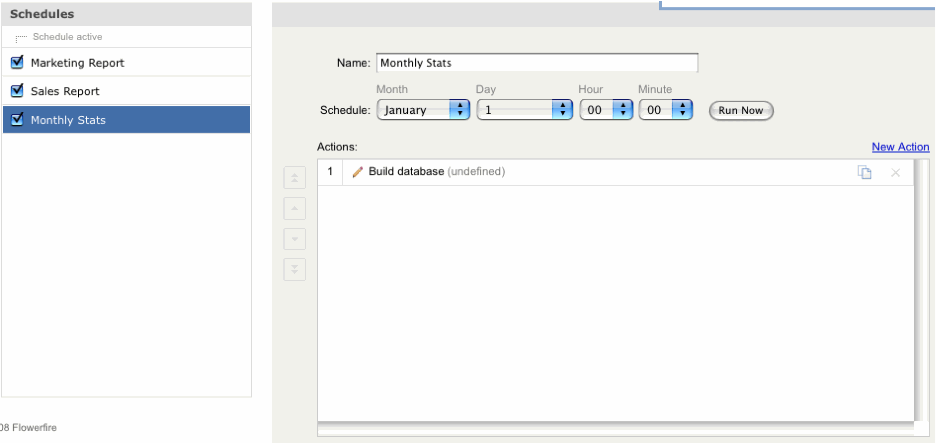Click the New Action link
936x443 pixels.
pyautogui.click(x=900, y=147)
